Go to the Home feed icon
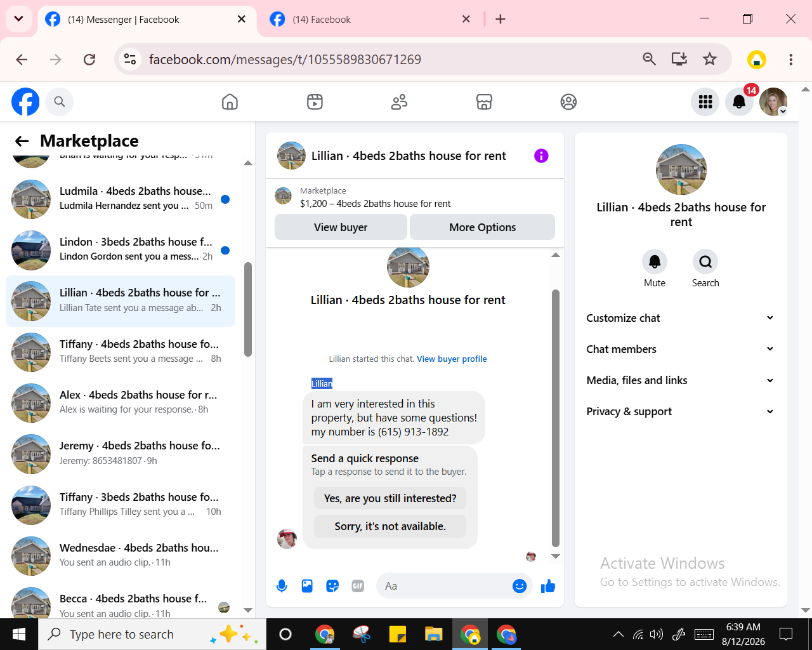 (x=230, y=102)
